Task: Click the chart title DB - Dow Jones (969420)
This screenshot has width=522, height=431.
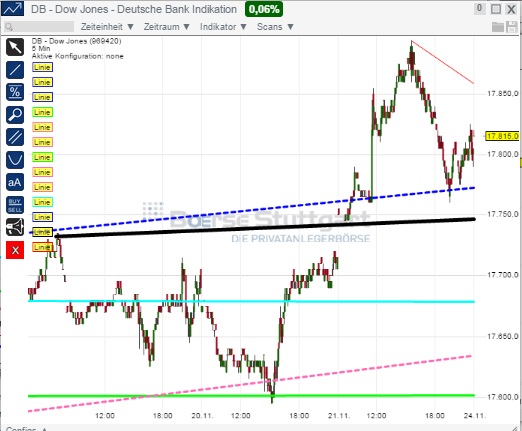Action: pyautogui.click(x=77, y=41)
